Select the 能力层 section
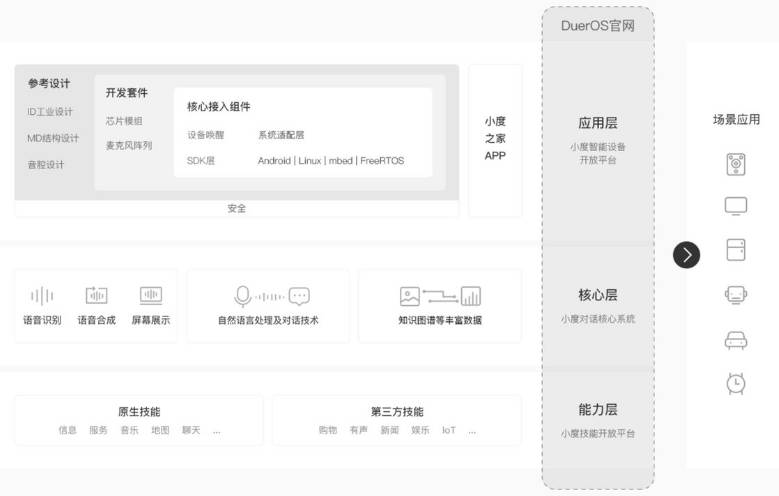The image size is (779, 496). [x=598, y=420]
